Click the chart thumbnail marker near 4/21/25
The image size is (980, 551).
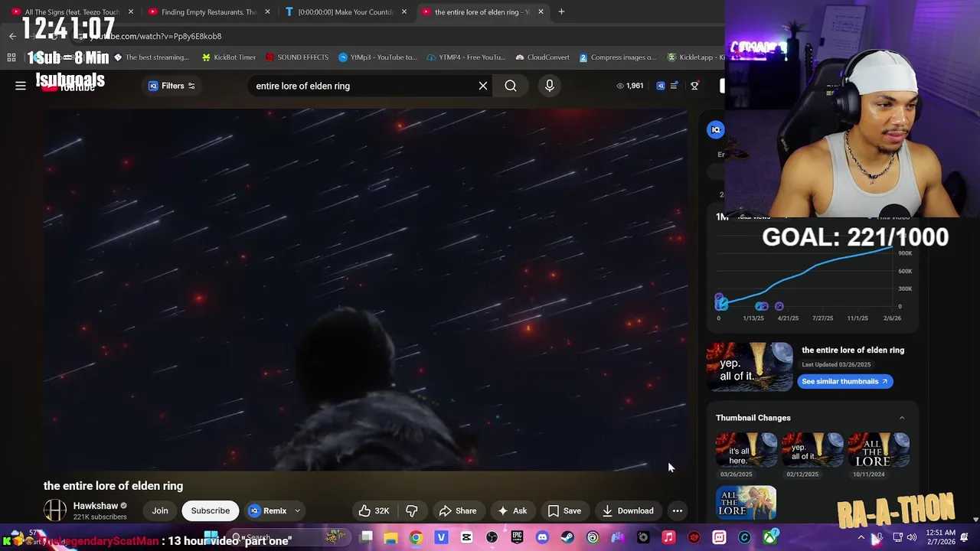(x=779, y=306)
